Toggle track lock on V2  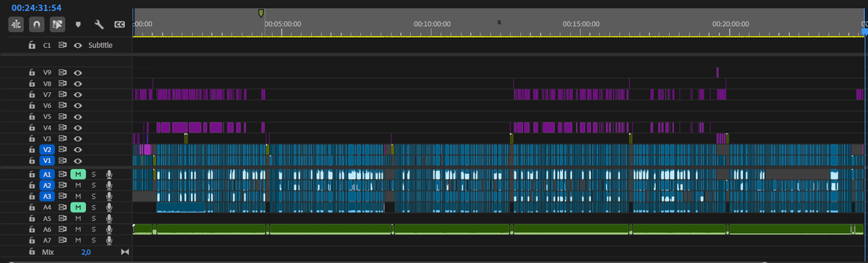click(x=31, y=149)
